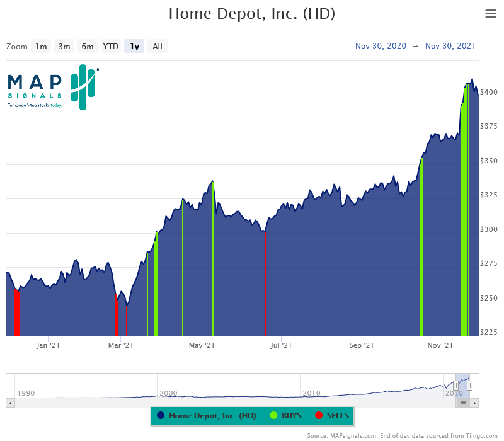Image resolution: width=504 pixels, height=441 pixels.
Task: Click the '1990' navigator year label
Action: tap(26, 393)
